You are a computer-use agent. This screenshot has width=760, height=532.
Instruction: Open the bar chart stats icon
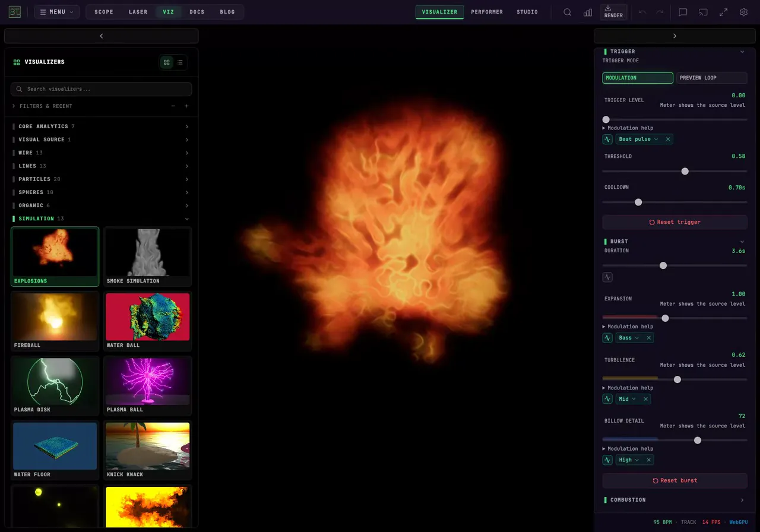coord(588,12)
